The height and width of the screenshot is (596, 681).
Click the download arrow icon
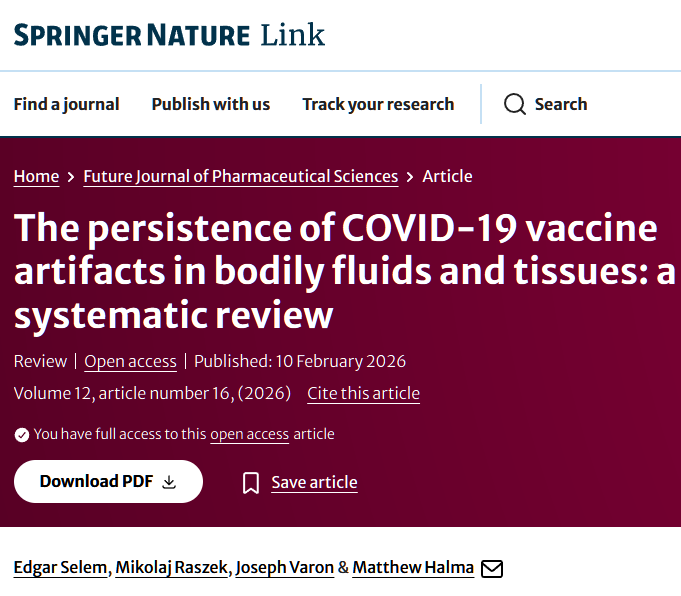click(169, 482)
